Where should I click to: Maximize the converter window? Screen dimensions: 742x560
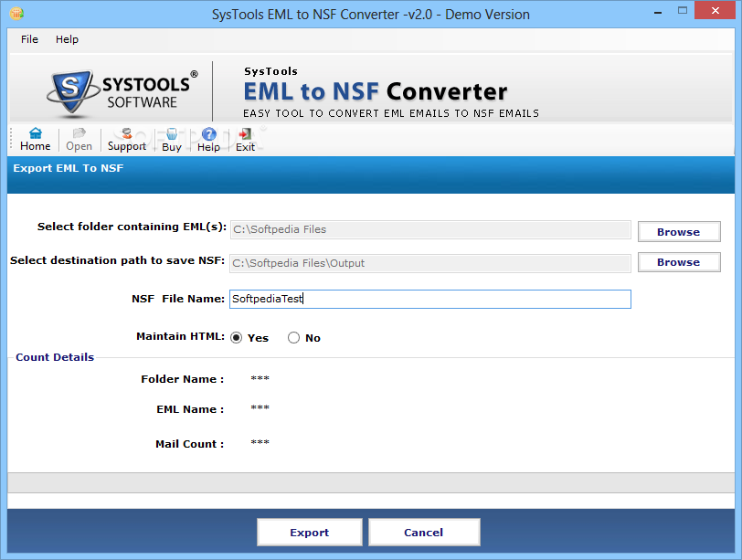point(683,10)
